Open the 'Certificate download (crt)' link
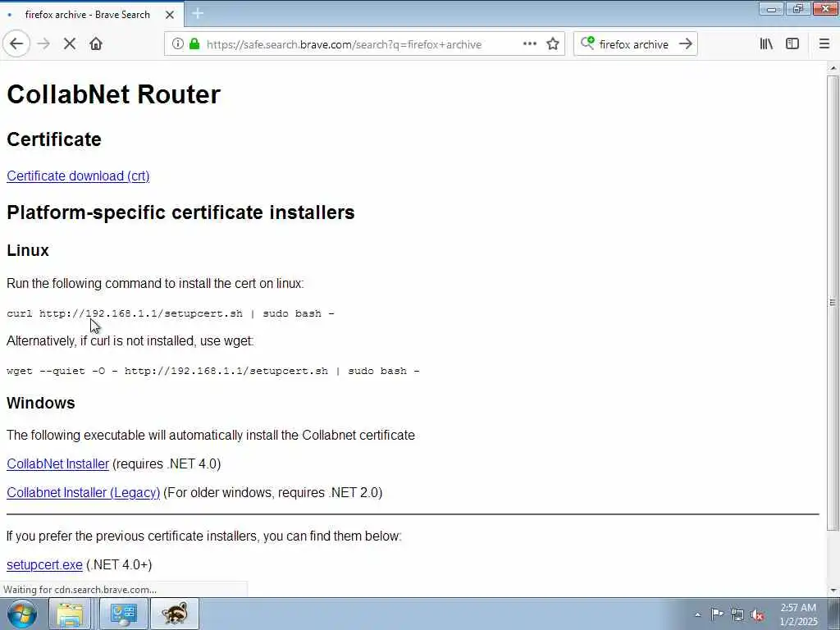The width and height of the screenshot is (840, 630). (78, 176)
